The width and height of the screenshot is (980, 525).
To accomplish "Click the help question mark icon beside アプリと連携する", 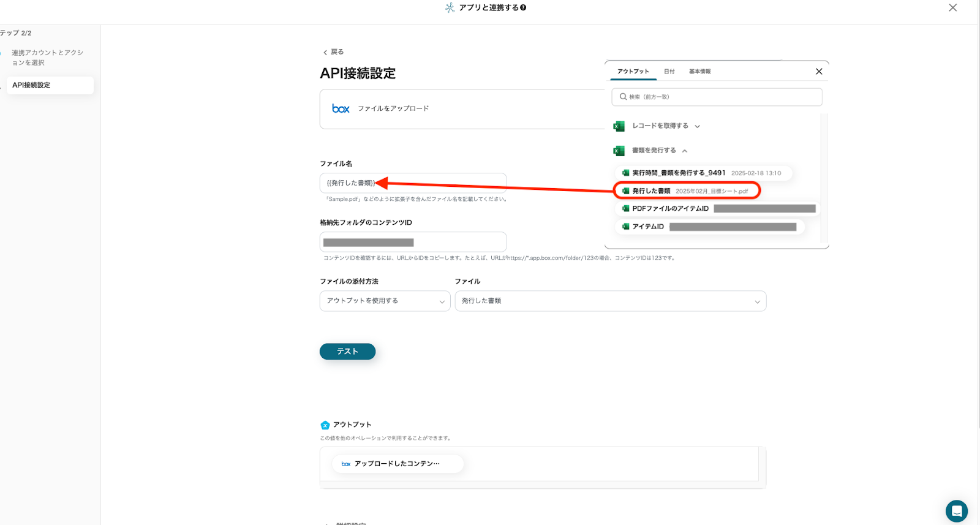I will pyautogui.click(x=523, y=8).
